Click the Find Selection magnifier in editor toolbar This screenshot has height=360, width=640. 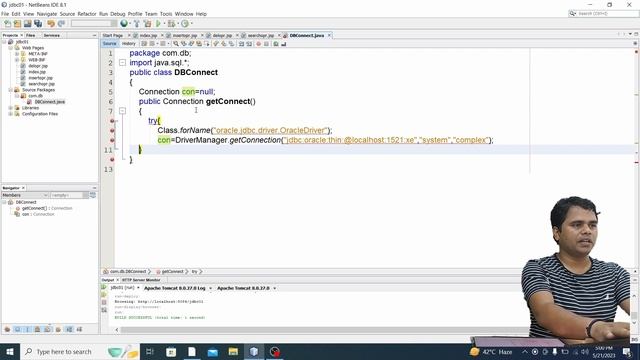point(176,44)
